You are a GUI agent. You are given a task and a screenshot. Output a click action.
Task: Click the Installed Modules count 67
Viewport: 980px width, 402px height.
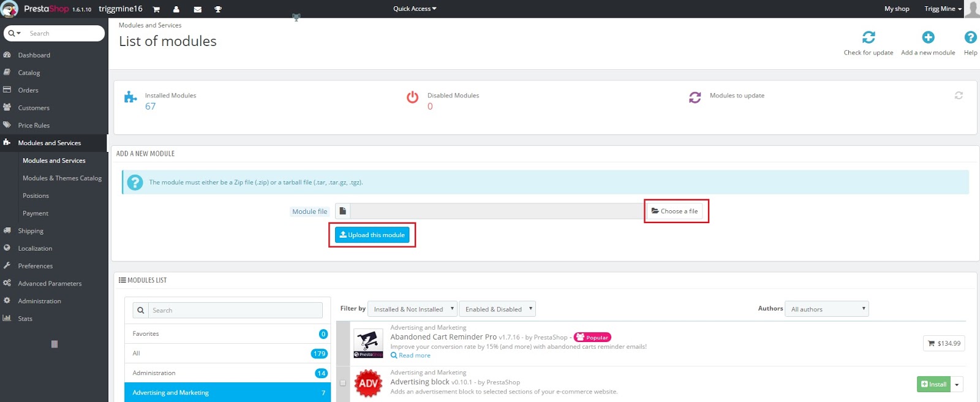click(x=150, y=107)
